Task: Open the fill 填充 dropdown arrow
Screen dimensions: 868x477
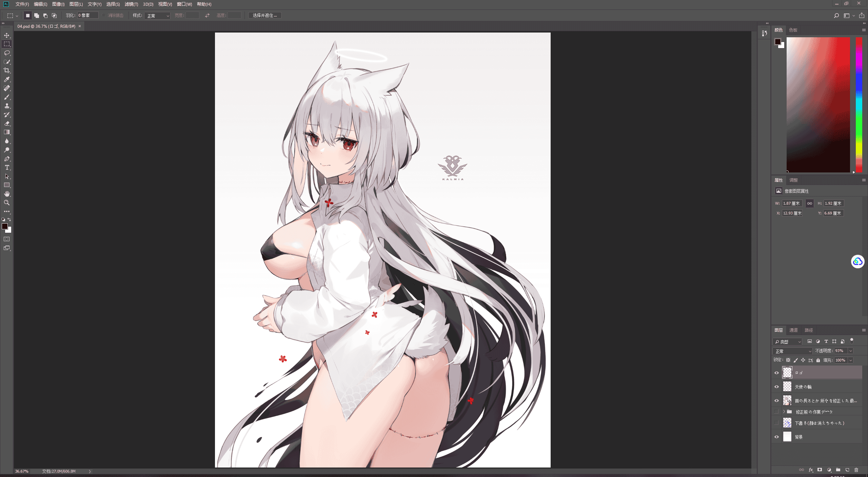Action: [x=850, y=360]
